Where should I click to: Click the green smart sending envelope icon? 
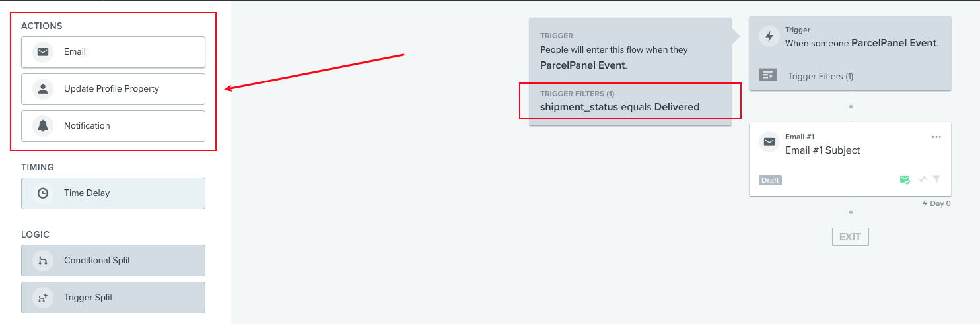point(905,179)
